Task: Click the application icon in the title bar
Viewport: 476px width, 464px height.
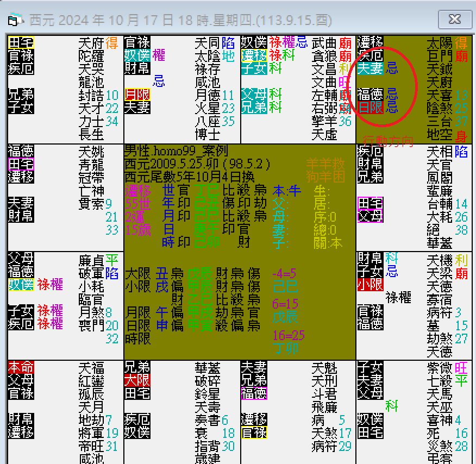Action: coord(13,20)
